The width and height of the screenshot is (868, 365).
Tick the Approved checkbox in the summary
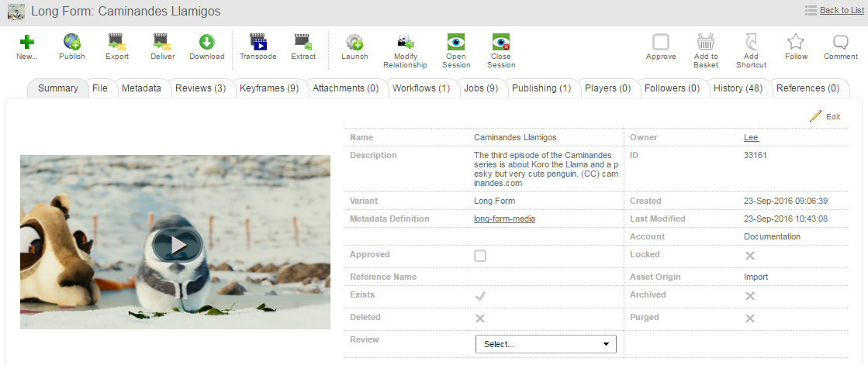pyautogui.click(x=480, y=256)
